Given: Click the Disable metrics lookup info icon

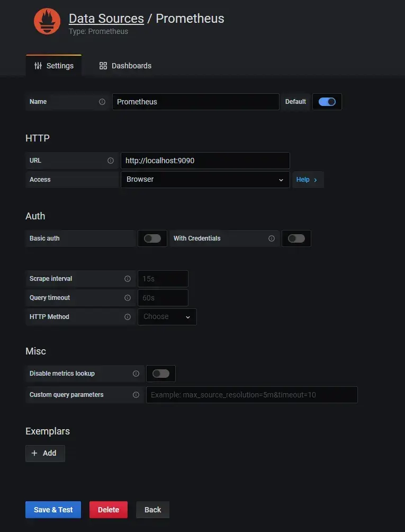Looking at the screenshot, I should pos(136,374).
